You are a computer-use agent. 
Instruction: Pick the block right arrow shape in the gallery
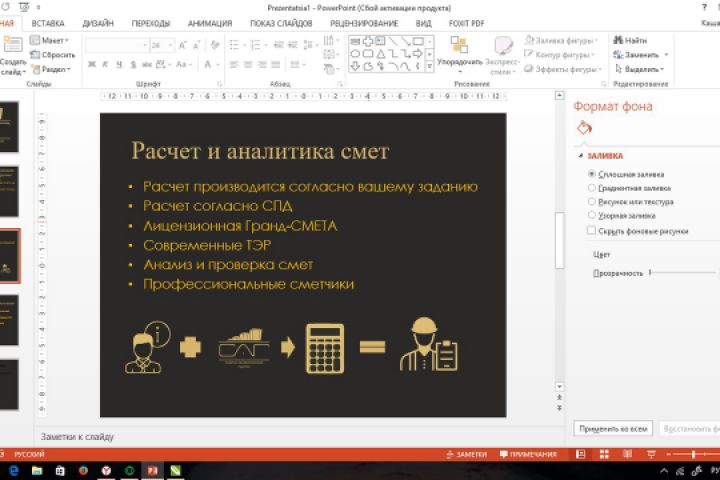(x=417, y=54)
